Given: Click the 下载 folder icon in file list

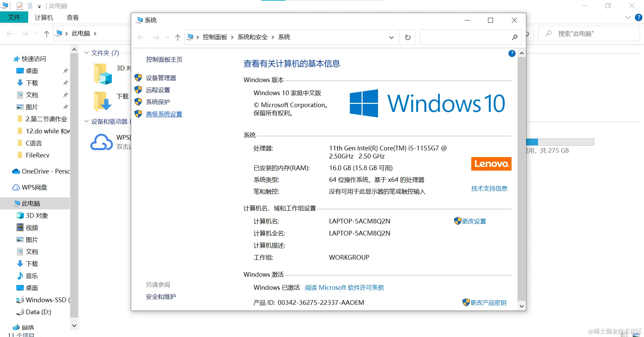Looking at the screenshot, I should click(x=103, y=101).
